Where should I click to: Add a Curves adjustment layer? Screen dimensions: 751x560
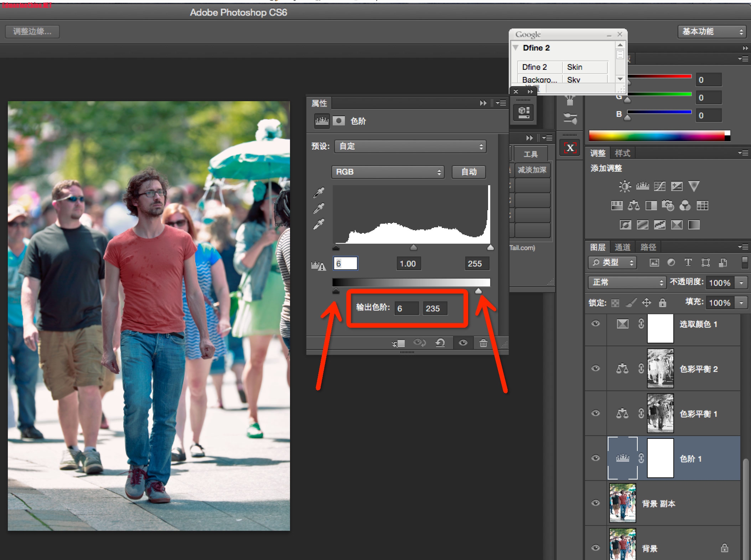click(659, 186)
